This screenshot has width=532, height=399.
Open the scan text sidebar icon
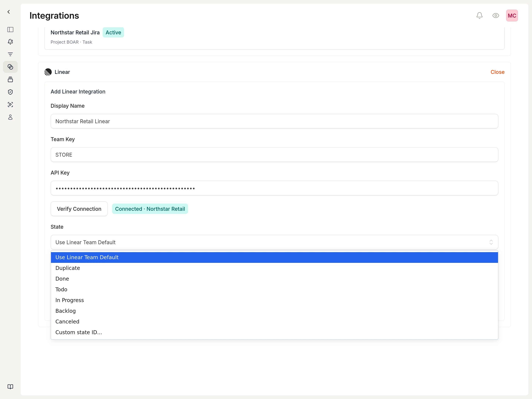[x=10, y=104]
